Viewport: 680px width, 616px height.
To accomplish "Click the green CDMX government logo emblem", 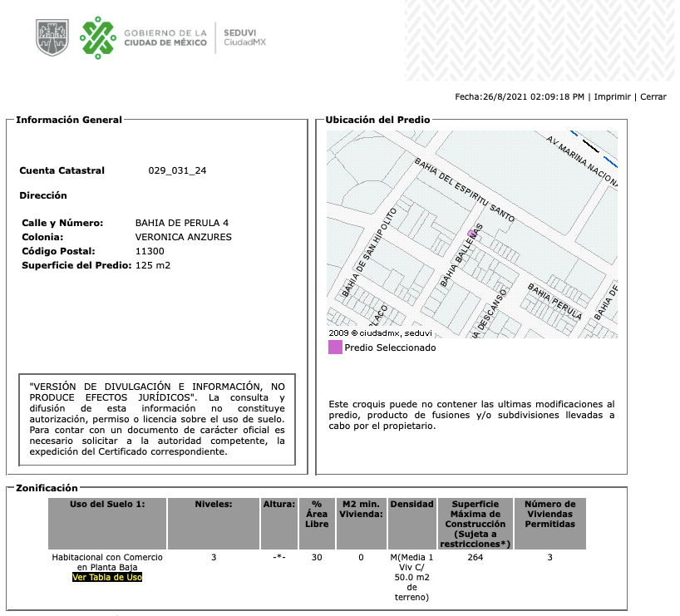I will [98, 37].
